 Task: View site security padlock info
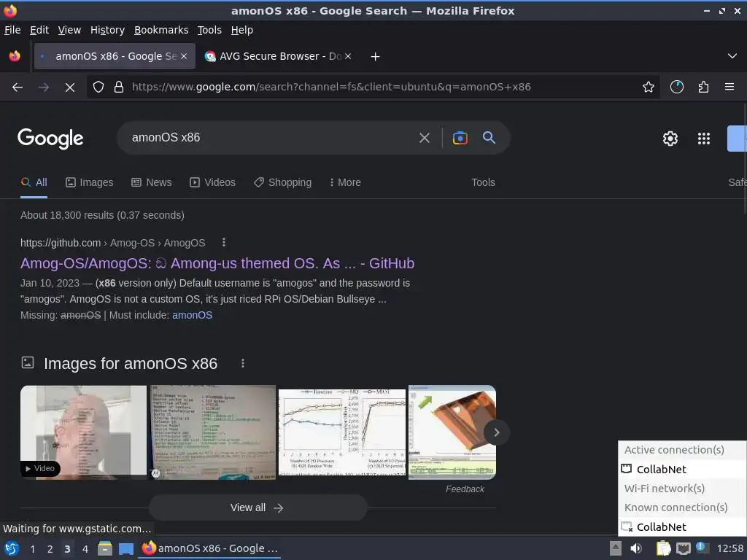pyautogui.click(x=119, y=87)
